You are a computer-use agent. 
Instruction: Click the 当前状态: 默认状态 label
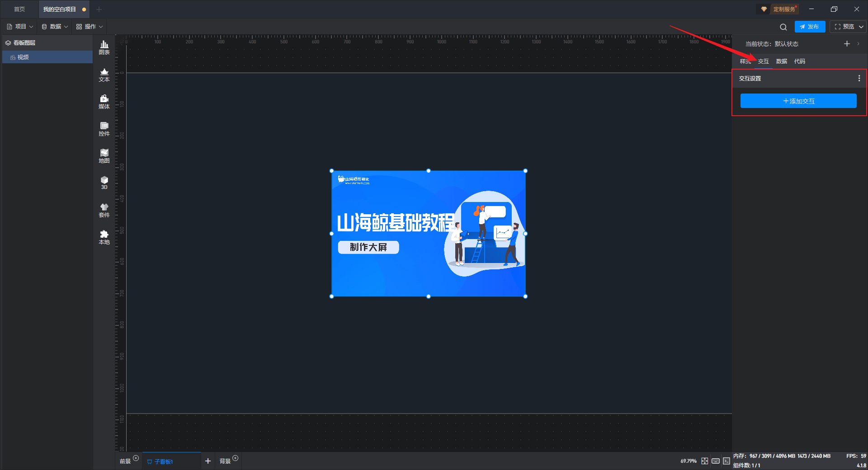pyautogui.click(x=772, y=44)
